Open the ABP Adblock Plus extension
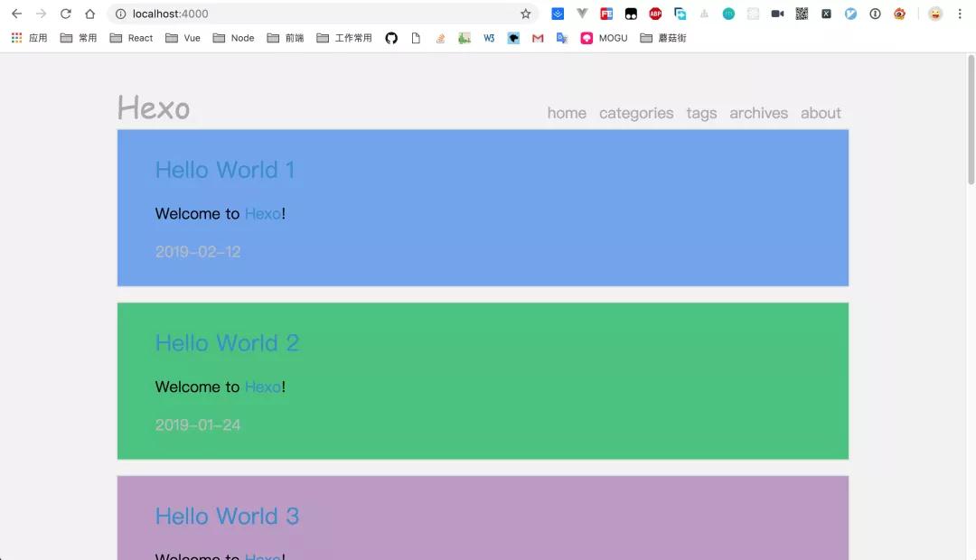The image size is (976, 560). (655, 14)
